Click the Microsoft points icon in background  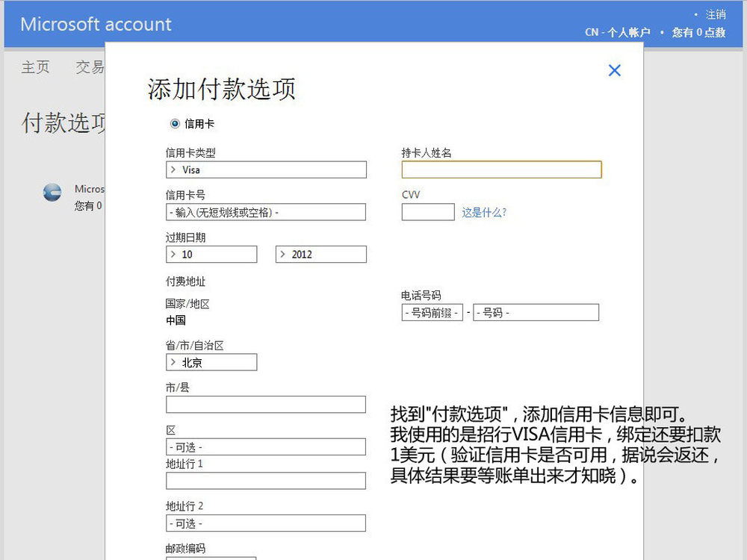52,193
